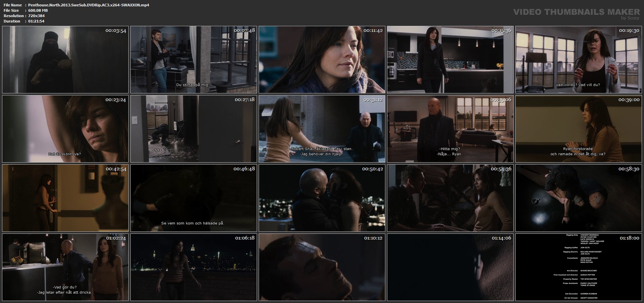This screenshot has height=303, width=644.
Task: Click the file name Penthouse.North.2013 text
Action: coord(89,5)
